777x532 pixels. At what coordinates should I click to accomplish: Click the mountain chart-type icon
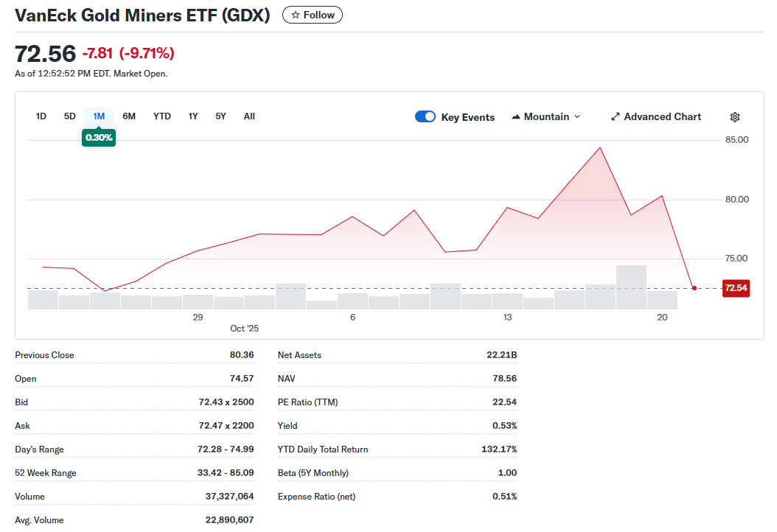coord(516,117)
